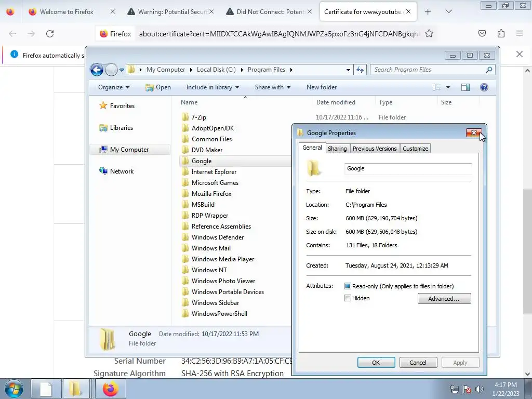Toggle Read-only attribute checkbox
This screenshot has width=532, height=399.
tap(348, 286)
